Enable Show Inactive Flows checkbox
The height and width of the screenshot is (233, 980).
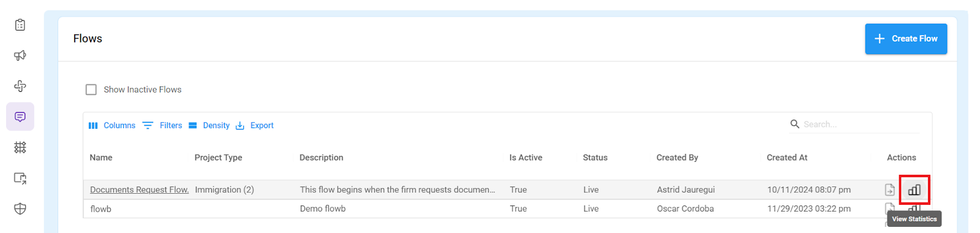91,90
